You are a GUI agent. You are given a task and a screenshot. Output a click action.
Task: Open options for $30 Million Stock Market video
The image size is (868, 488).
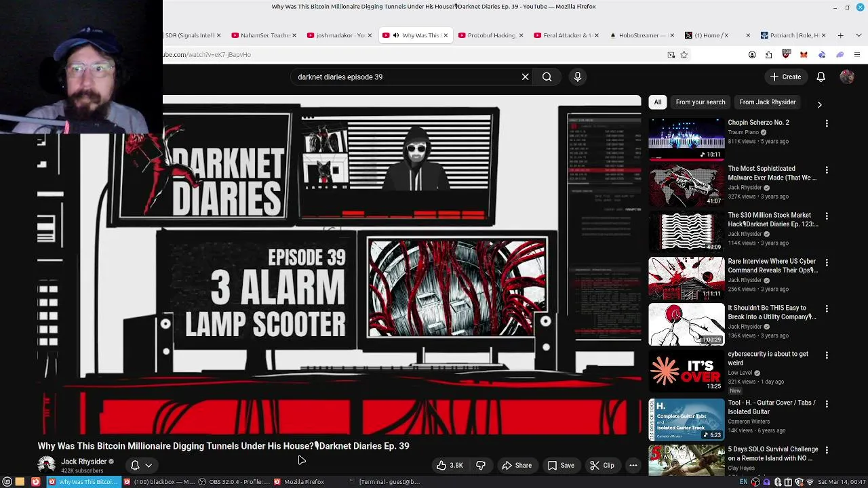826,216
